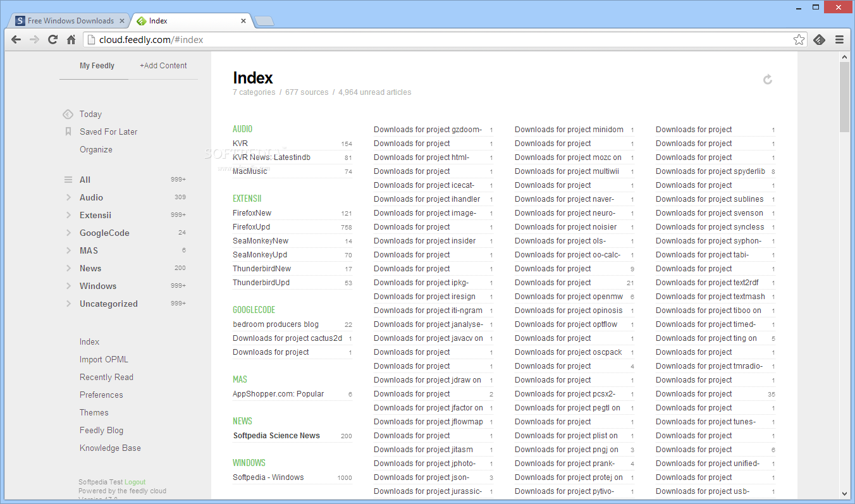
Task: Open the GOOGLECODE category heading
Action: 254,310
